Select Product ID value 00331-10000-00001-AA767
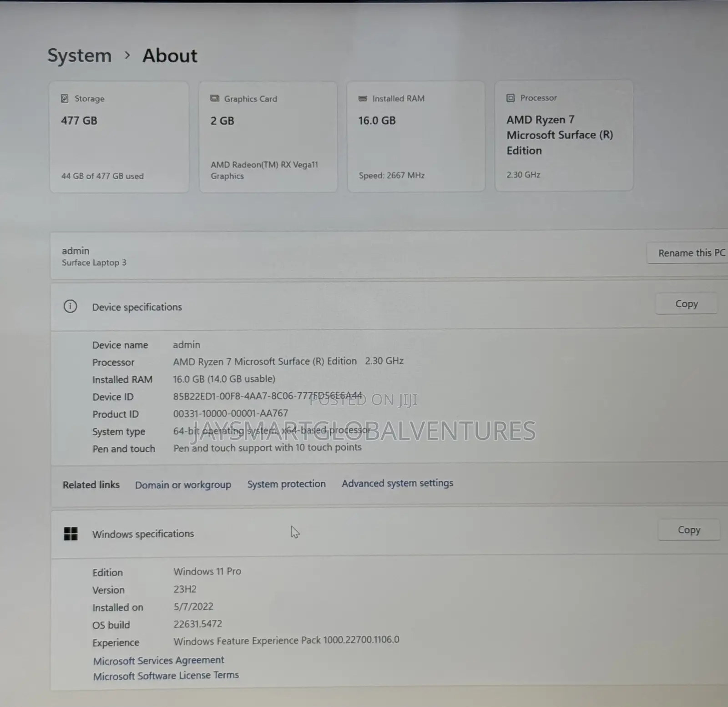The image size is (728, 707). [x=230, y=413]
